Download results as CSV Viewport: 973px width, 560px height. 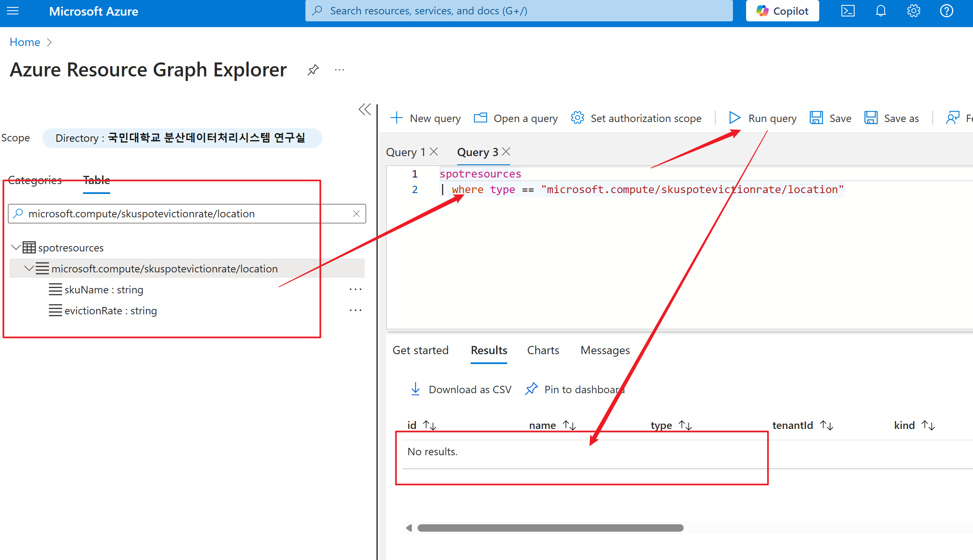pos(460,389)
